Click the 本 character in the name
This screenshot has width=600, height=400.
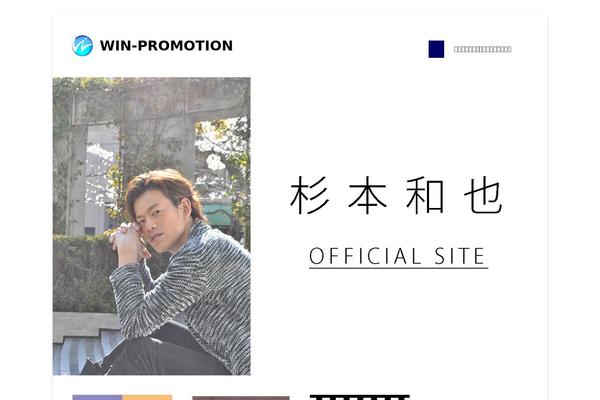point(367,195)
